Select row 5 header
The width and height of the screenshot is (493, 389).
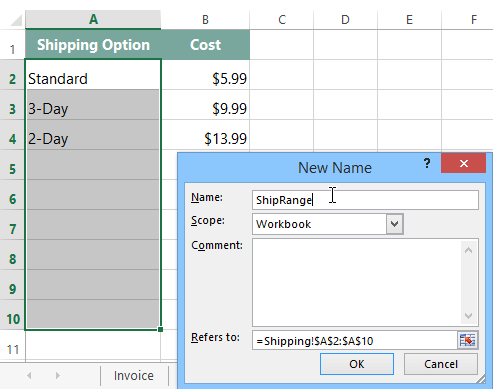click(12, 165)
